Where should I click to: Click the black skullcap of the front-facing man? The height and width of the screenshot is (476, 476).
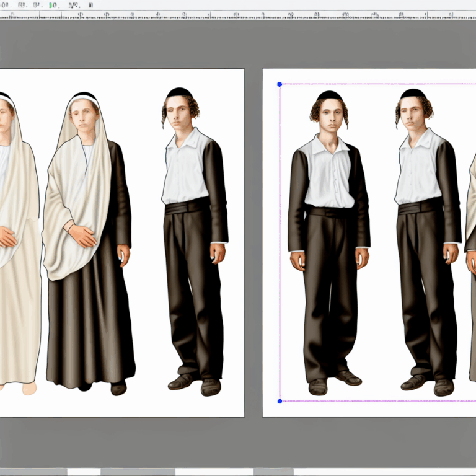pos(328,95)
